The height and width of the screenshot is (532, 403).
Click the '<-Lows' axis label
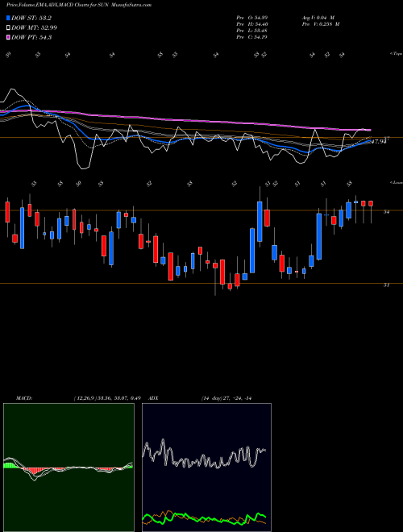[x=396, y=182]
